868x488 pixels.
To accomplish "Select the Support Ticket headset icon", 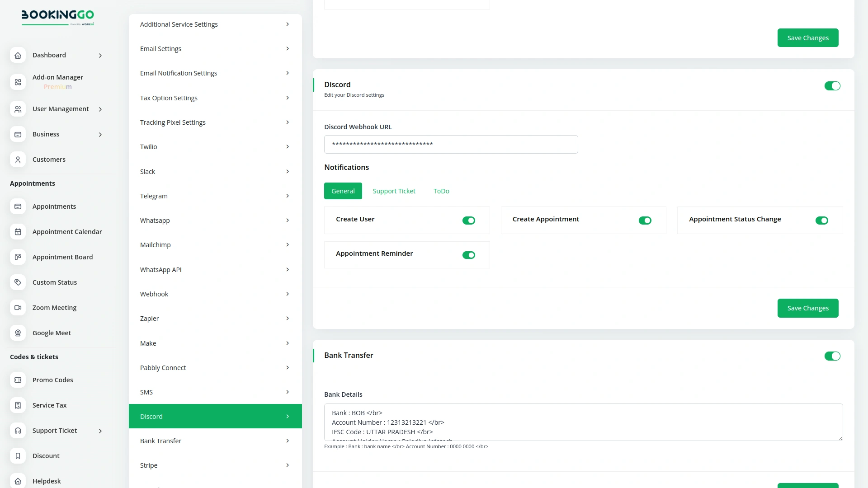I will (x=18, y=431).
